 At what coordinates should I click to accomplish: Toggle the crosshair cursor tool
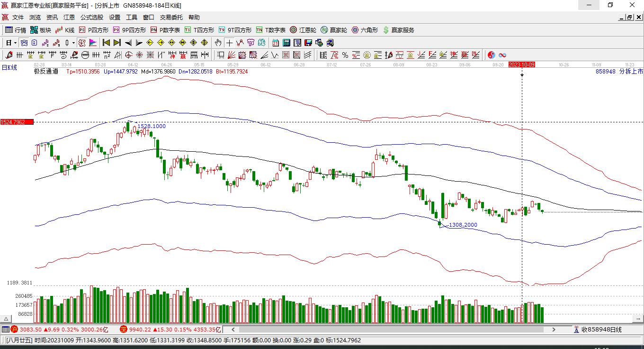point(229,43)
